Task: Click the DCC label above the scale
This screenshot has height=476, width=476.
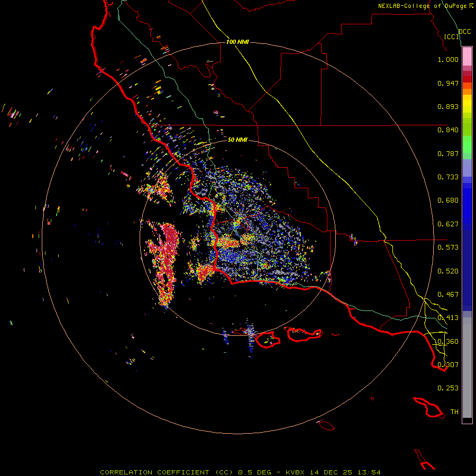Action: click(x=464, y=32)
